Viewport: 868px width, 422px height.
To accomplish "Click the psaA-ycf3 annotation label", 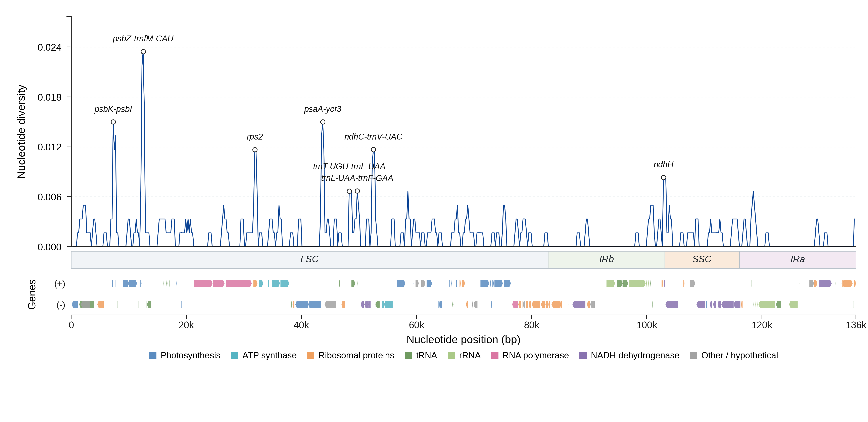I will point(323,109).
